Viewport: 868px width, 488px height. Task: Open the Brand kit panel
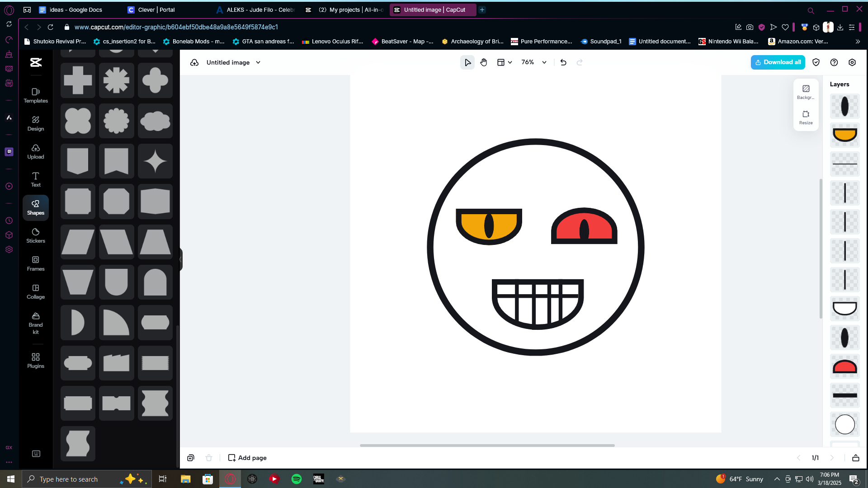point(36,323)
